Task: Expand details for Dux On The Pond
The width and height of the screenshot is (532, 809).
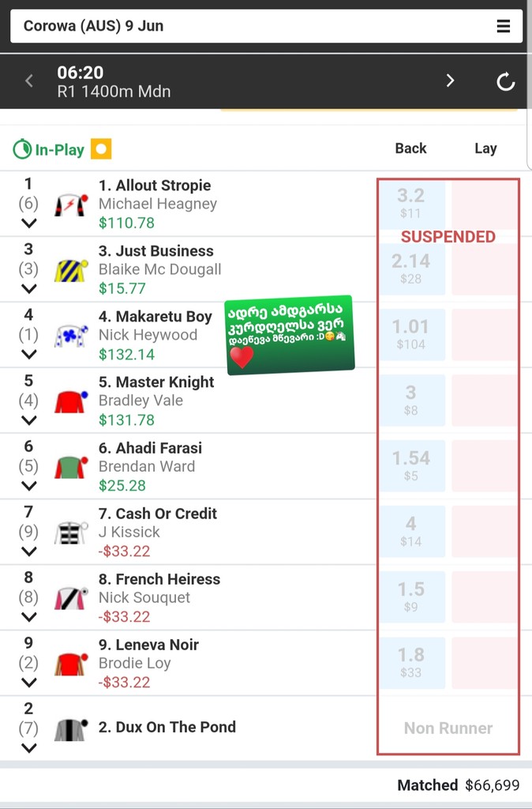Action: 29,748
